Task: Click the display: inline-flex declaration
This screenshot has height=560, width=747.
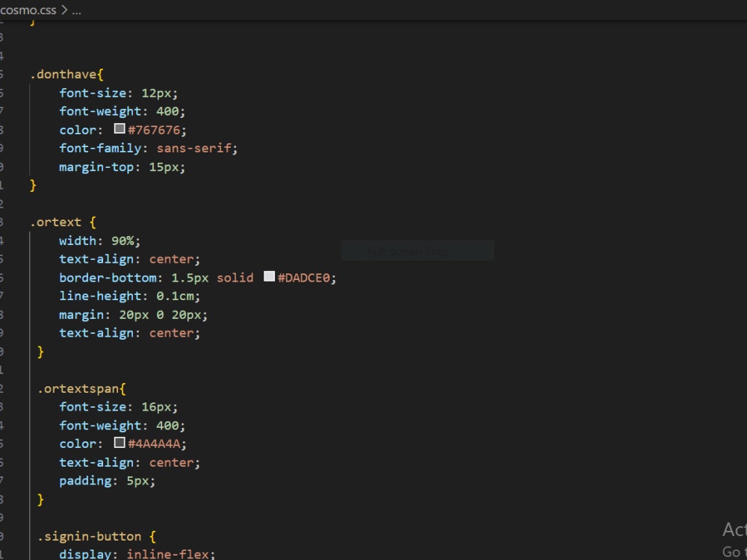Action: [x=137, y=554]
